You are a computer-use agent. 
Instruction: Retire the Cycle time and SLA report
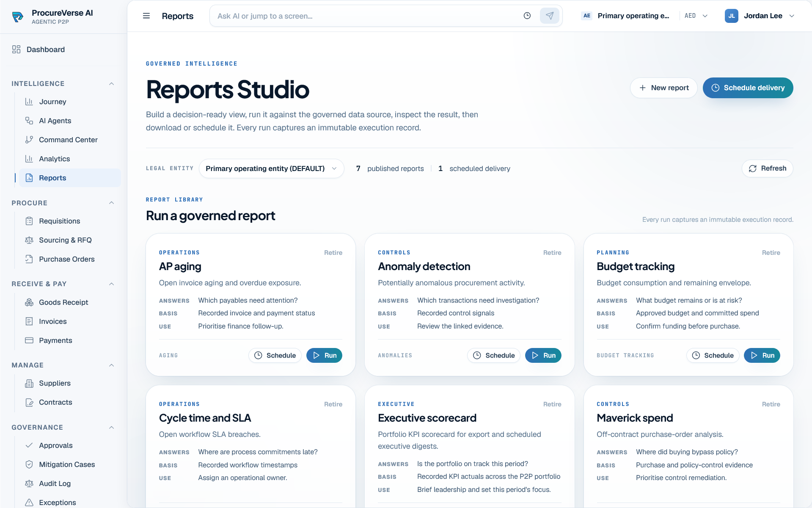pos(333,404)
